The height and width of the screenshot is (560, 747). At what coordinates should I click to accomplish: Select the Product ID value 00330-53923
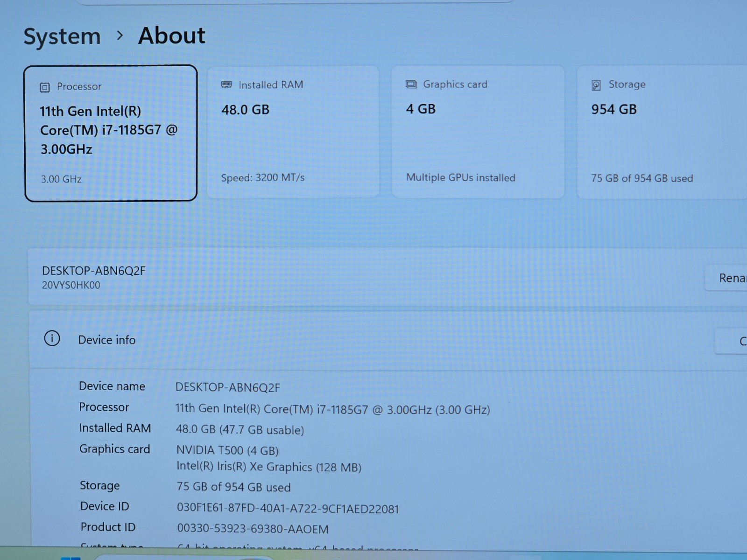tap(253, 529)
